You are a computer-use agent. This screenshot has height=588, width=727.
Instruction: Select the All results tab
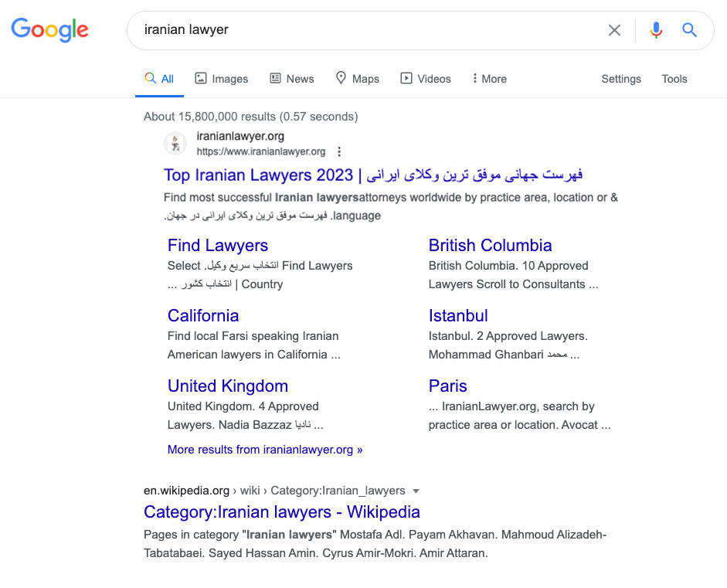tap(159, 79)
